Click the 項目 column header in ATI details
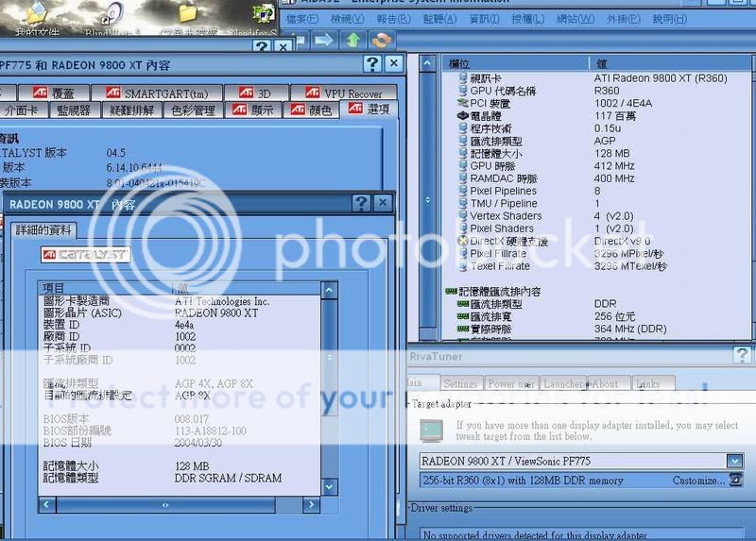This screenshot has width=756, height=541. [x=105, y=288]
